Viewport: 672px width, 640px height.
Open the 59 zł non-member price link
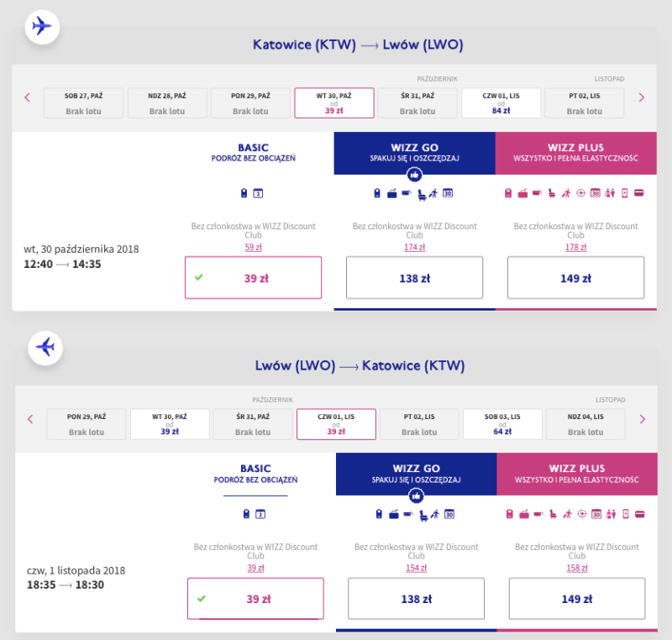(x=254, y=247)
